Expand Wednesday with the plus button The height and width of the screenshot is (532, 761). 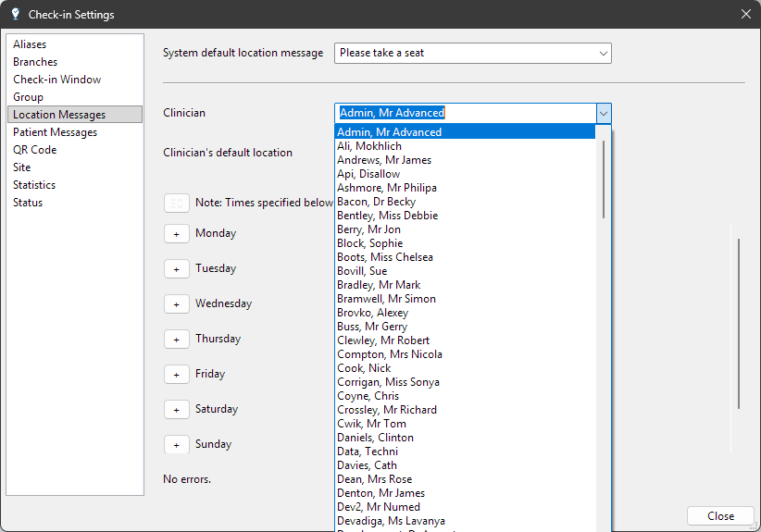(176, 304)
